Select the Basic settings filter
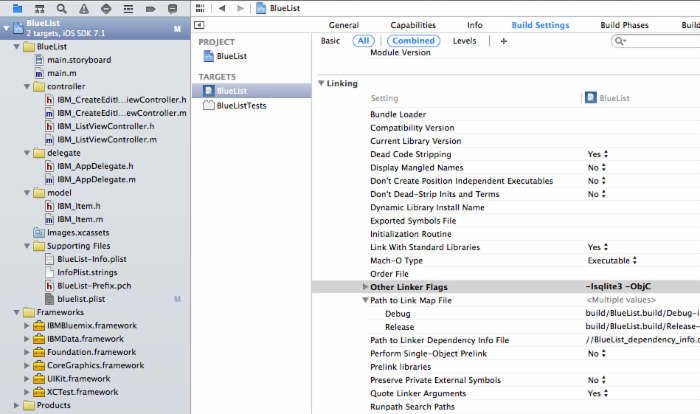 tap(330, 41)
